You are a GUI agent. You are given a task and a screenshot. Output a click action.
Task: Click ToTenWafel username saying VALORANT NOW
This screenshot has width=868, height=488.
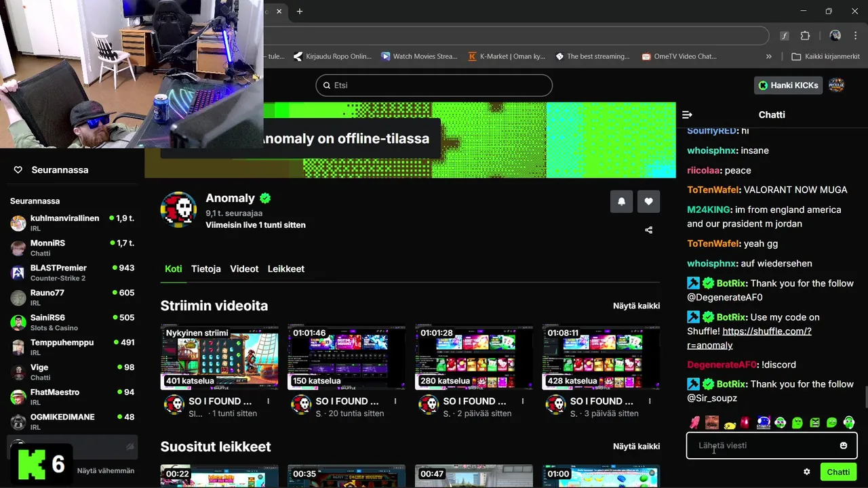713,190
